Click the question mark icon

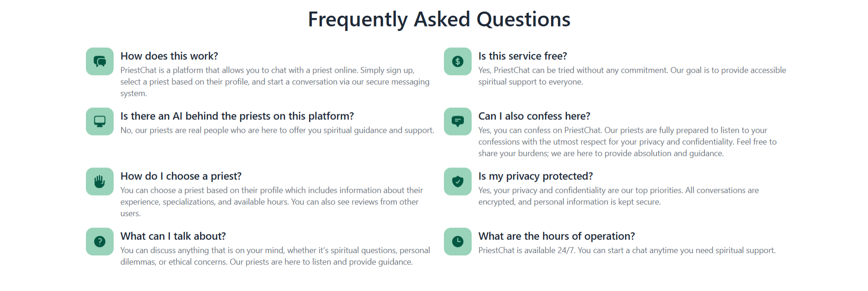point(100,241)
